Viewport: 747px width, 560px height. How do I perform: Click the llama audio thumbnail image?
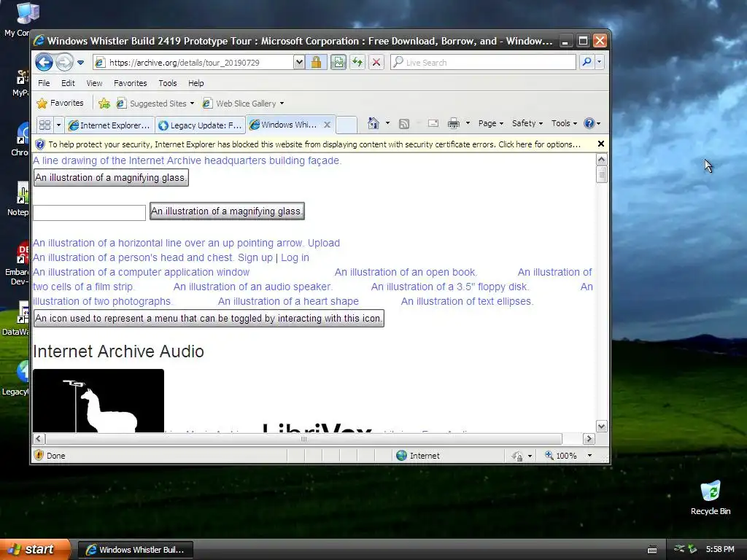98,400
